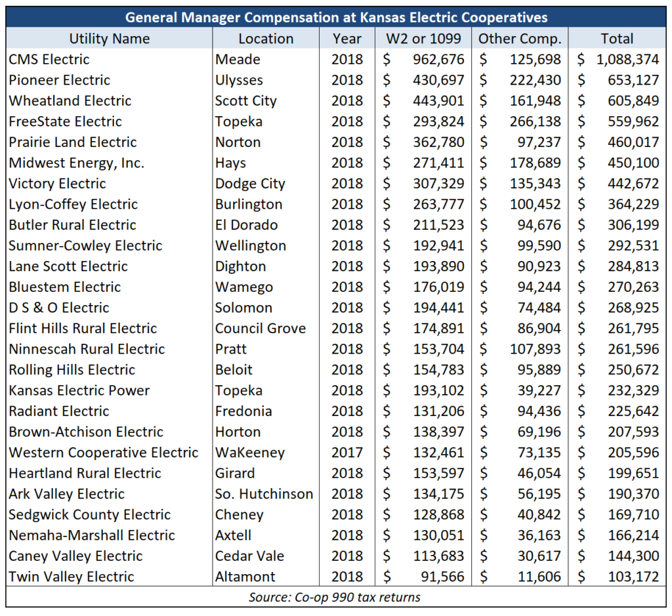Select the Victory Electric cell
Viewport: 672px width, 616px height.
click(x=58, y=183)
